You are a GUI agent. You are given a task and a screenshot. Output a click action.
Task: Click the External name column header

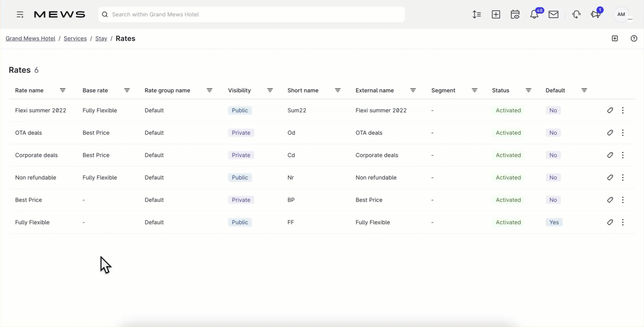pos(375,90)
